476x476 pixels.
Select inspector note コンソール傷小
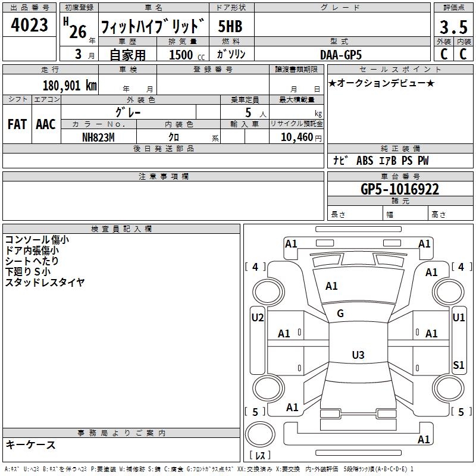[x=37, y=240]
